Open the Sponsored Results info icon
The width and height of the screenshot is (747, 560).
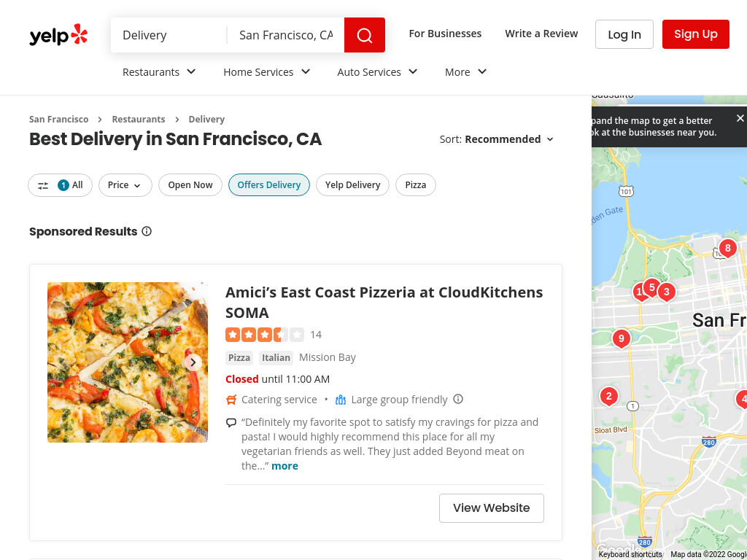[x=147, y=231]
